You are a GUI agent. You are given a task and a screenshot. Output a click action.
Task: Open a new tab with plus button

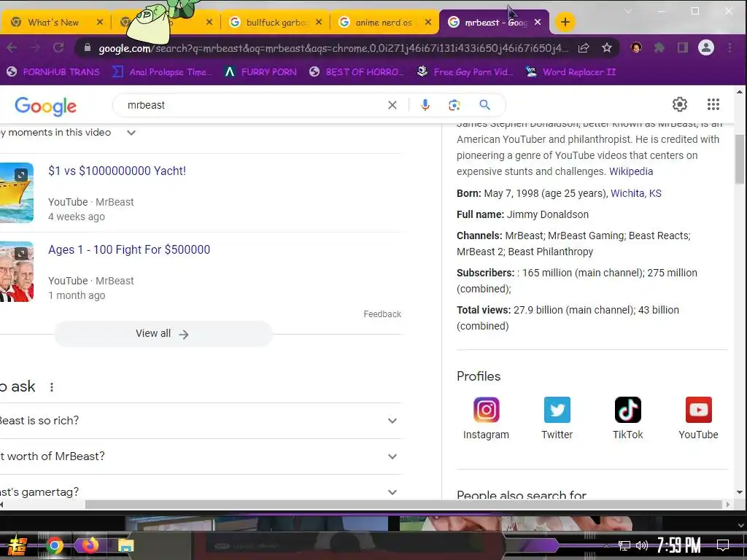(x=565, y=22)
